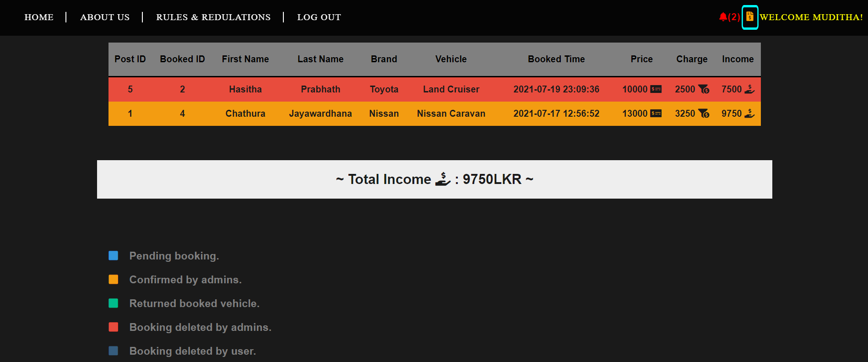Open RULES & REDULATIONS page
This screenshot has width=868, height=362.
click(x=213, y=17)
